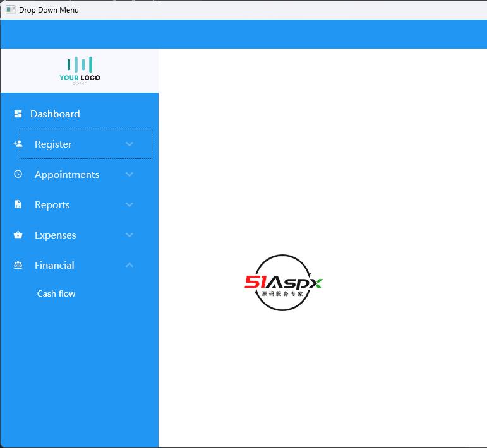Click the Expenses shopping basket icon
487x448 pixels.
click(x=18, y=235)
